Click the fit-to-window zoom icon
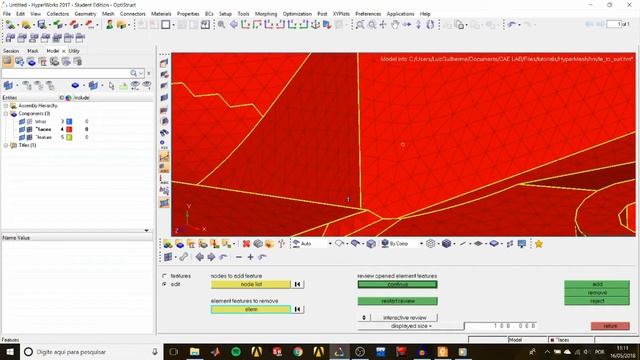This screenshot has height=360, width=640. tap(360, 25)
